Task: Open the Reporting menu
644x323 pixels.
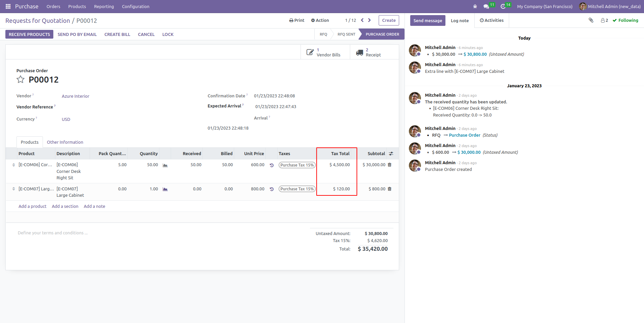Action: pos(104,6)
